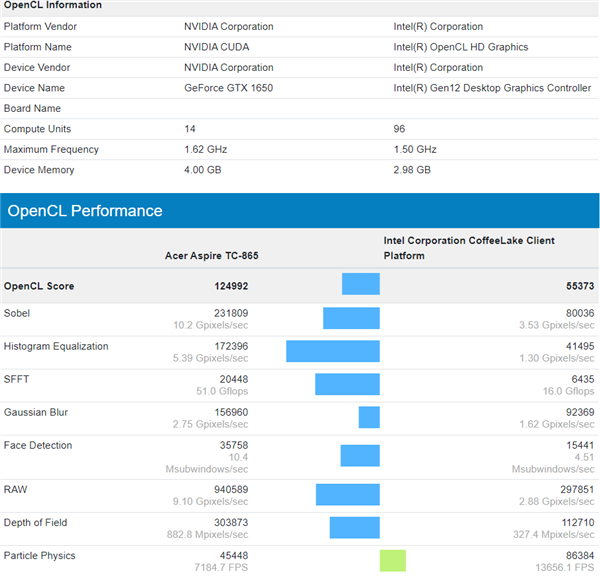Viewport: 600px width, 578px height.
Task: Select the Depth of Field row label
Action: coord(36,522)
